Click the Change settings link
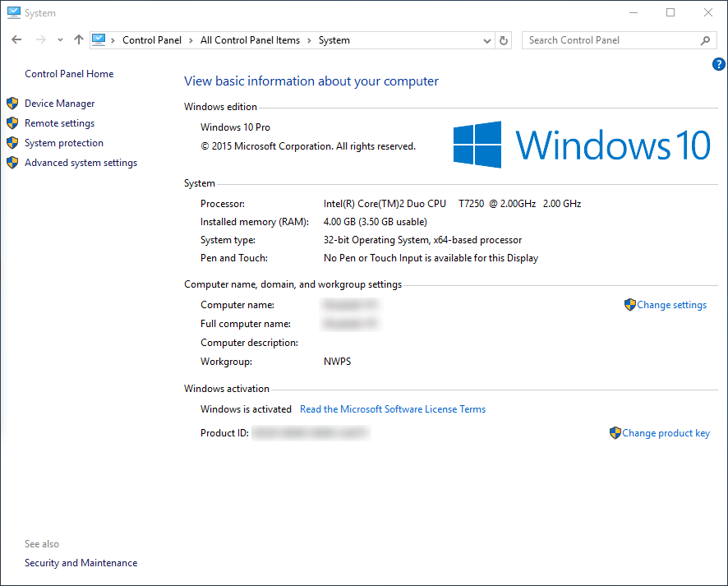The image size is (728, 586). (671, 304)
